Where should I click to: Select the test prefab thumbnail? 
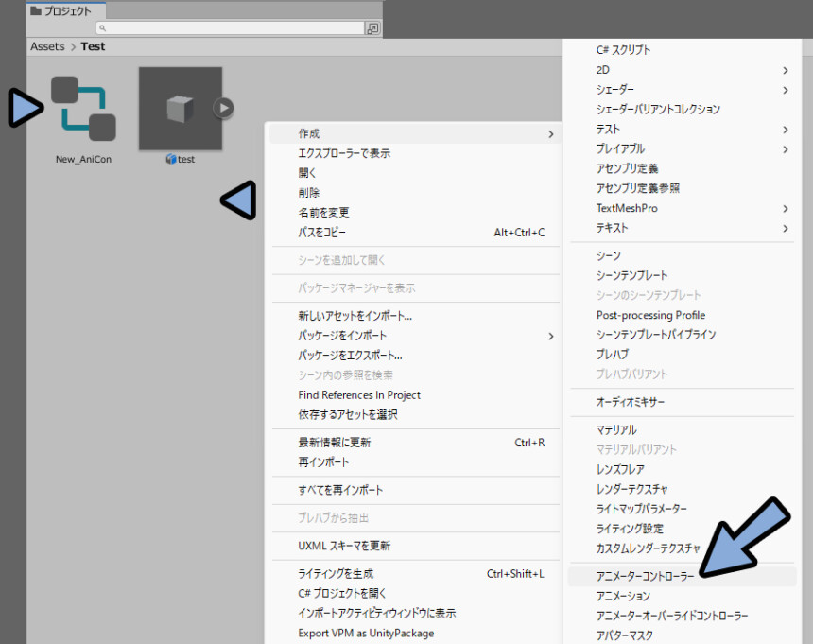(x=181, y=109)
